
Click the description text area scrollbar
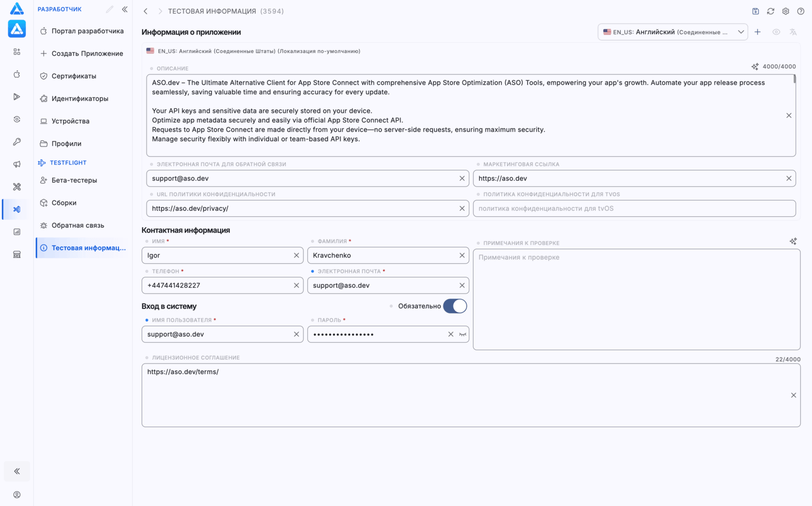pos(795,79)
